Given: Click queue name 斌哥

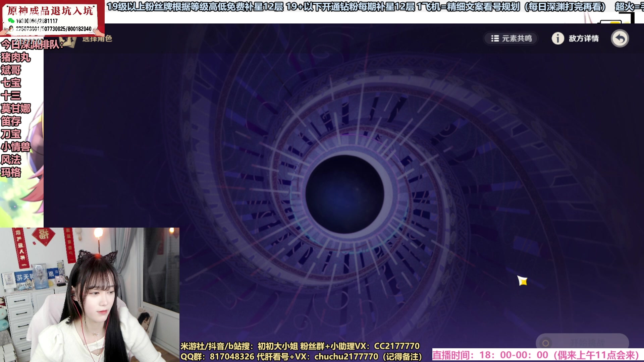Looking at the screenshot, I should pos(11,70).
